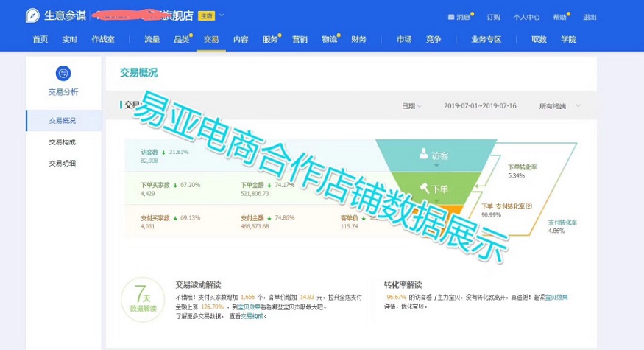
Task: Open the 帮助 dropdown menu
Action: coord(563,17)
